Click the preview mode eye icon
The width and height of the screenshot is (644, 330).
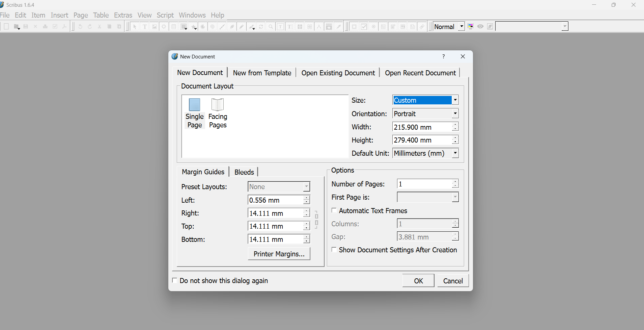480,26
